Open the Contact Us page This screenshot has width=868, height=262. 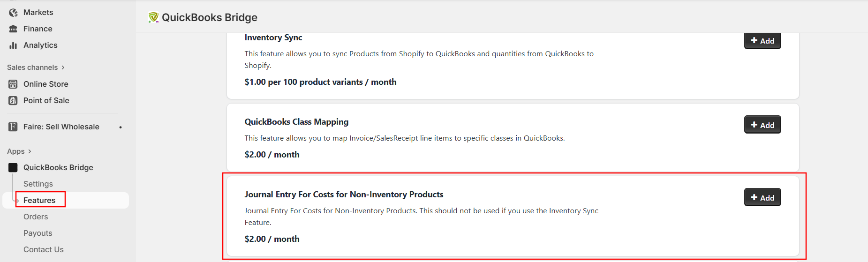(44, 249)
